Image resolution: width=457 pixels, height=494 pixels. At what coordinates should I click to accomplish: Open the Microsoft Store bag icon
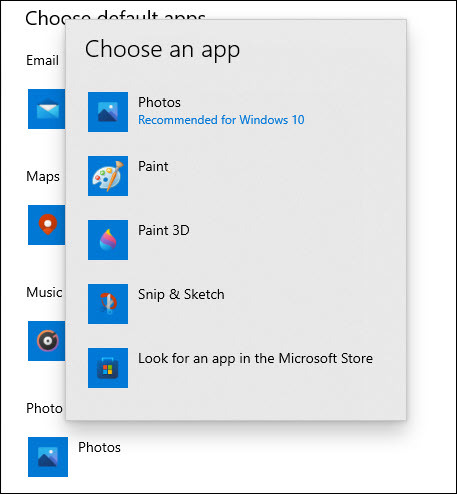[108, 368]
